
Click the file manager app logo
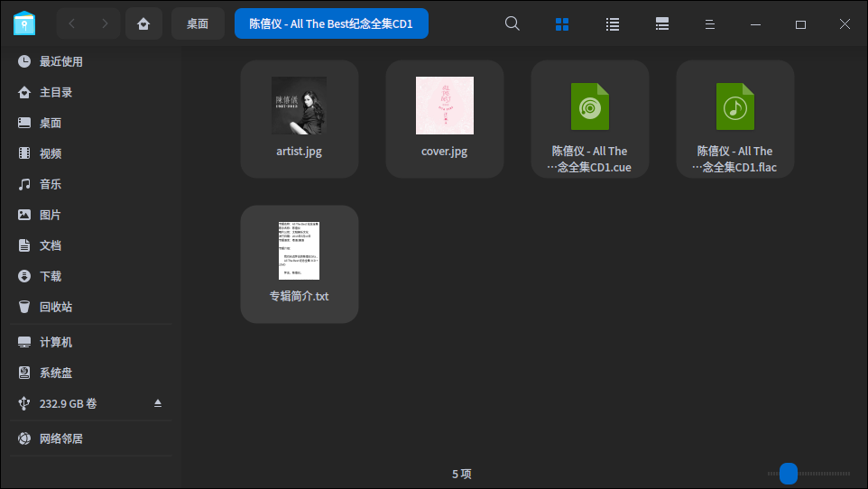pyautogui.click(x=24, y=23)
